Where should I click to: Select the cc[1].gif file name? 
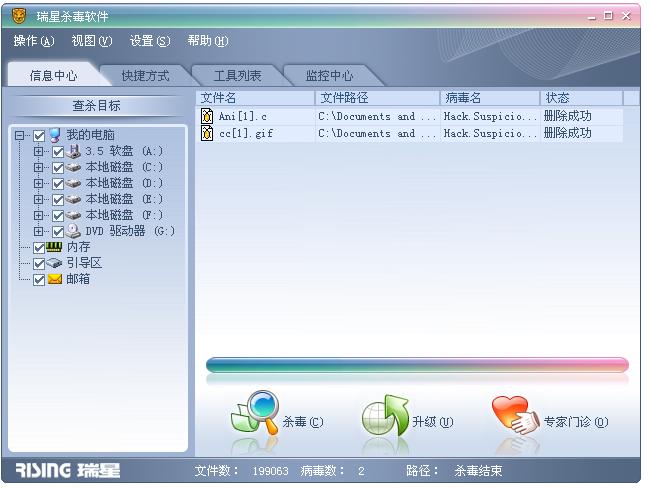tap(246, 133)
